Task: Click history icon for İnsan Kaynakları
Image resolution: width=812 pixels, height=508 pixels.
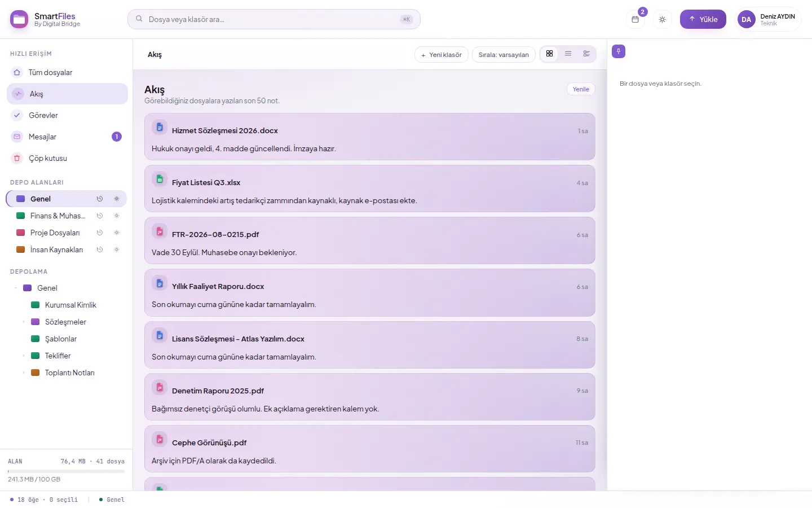Action: pyautogui.click(x=100, y=249)
